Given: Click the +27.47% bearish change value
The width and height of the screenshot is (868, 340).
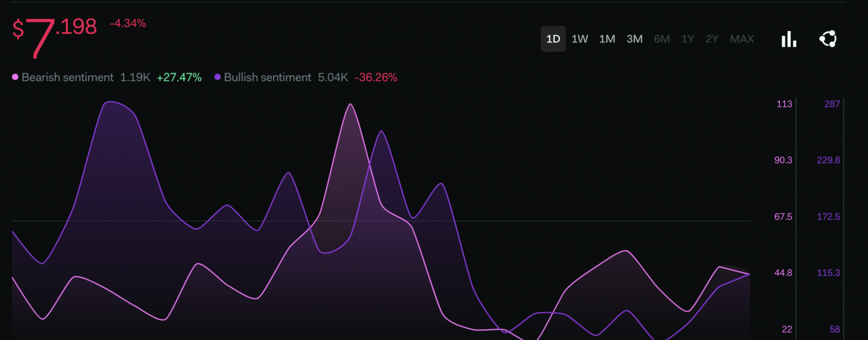Looking at the screenshot, I should pos(179,77).
